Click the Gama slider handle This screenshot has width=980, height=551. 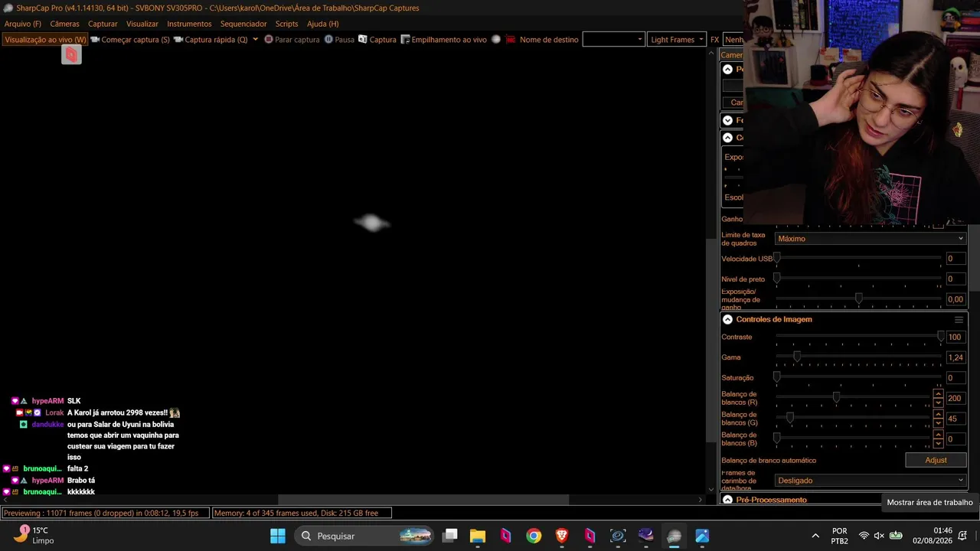[x=796, y=357]
